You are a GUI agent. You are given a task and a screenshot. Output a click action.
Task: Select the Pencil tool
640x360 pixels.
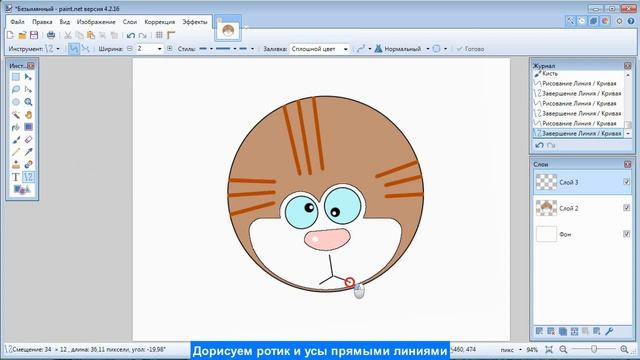coord(16,152)
